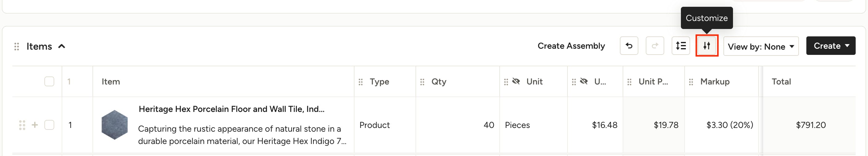This screenshot has width=868, height=156.
Task: Toggle the Unit column hidden eye icon
Action: tap(516, 81)
